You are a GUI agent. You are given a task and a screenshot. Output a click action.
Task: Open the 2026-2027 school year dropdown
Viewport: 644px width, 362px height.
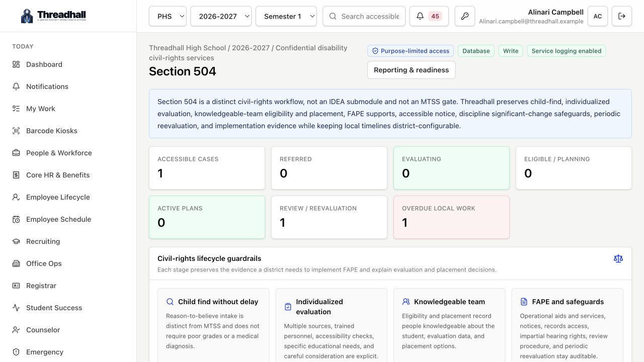click(221, 16)
